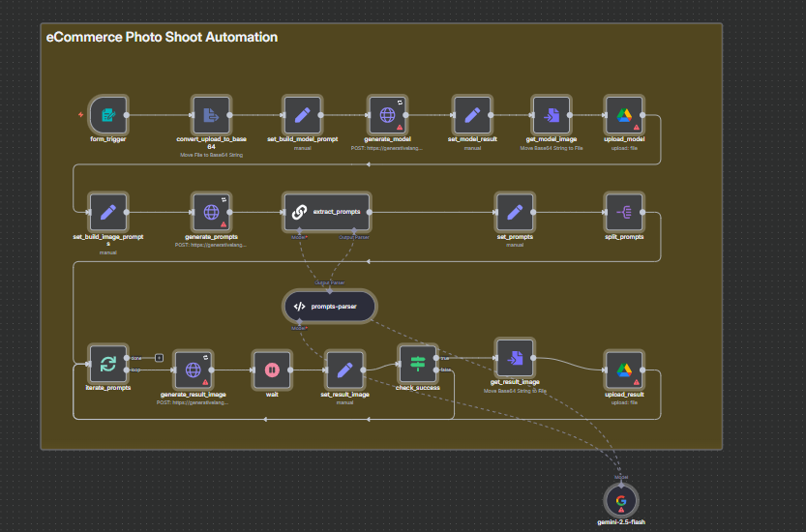Image resolution: width=806 pixels, height=532 pixels.
Task: Click the lightning trigger icon beside form_trigger
Action: [x=80, y=115]
